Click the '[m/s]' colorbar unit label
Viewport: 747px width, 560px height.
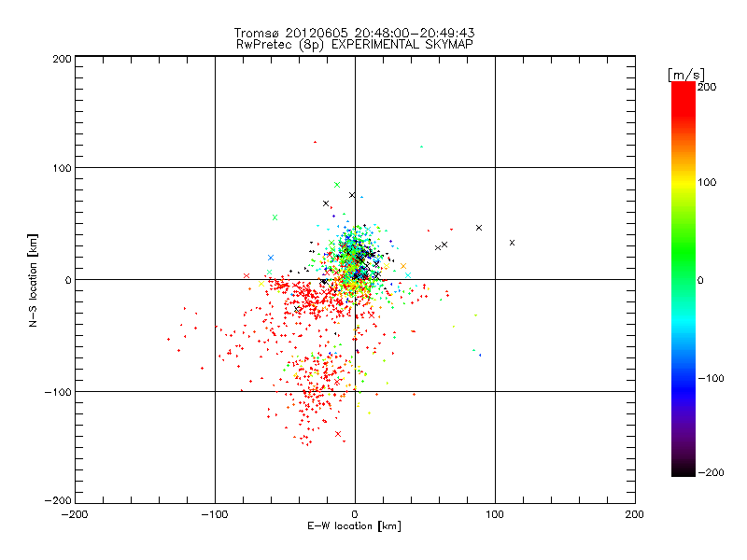pyautogui.click(x=686, y=75)
